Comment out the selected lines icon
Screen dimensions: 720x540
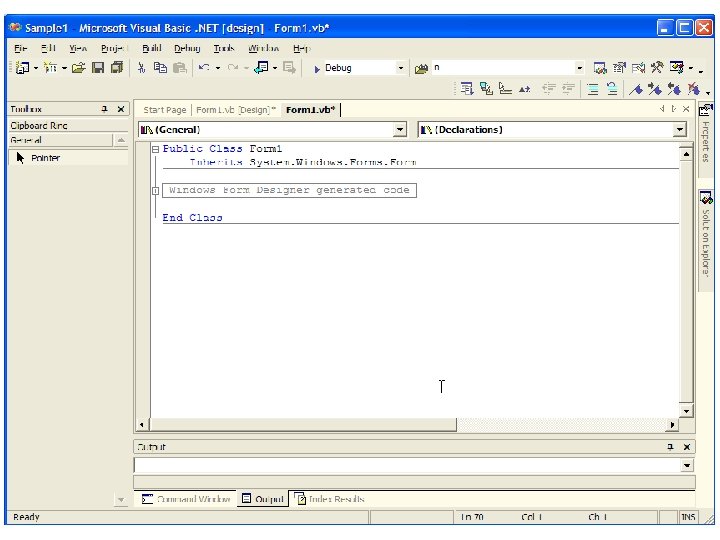pos(593,89)
